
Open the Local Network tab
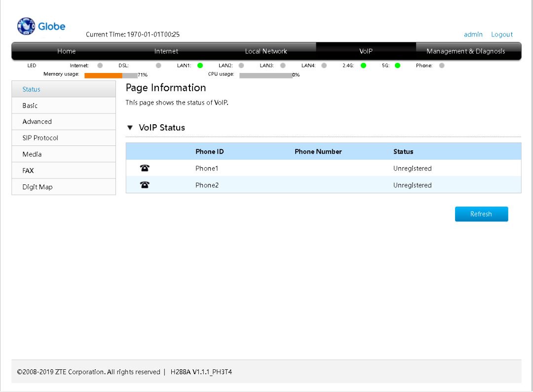click(266, 51)
